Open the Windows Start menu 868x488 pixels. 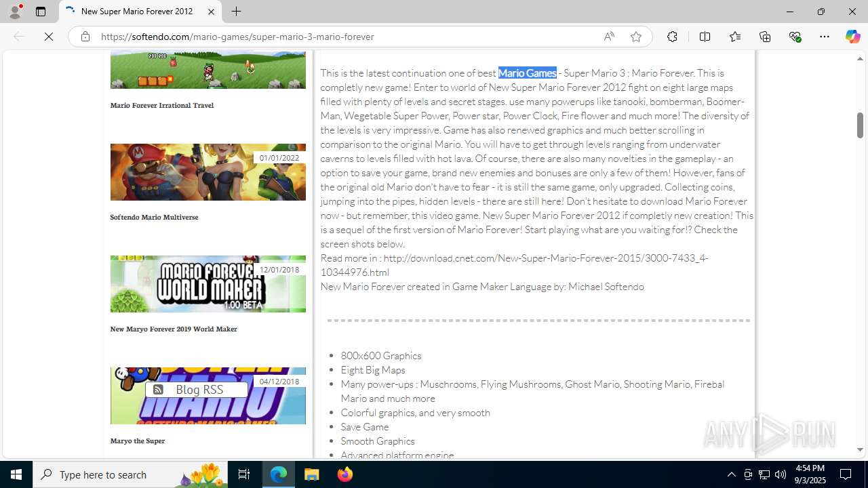click(16, 474)
